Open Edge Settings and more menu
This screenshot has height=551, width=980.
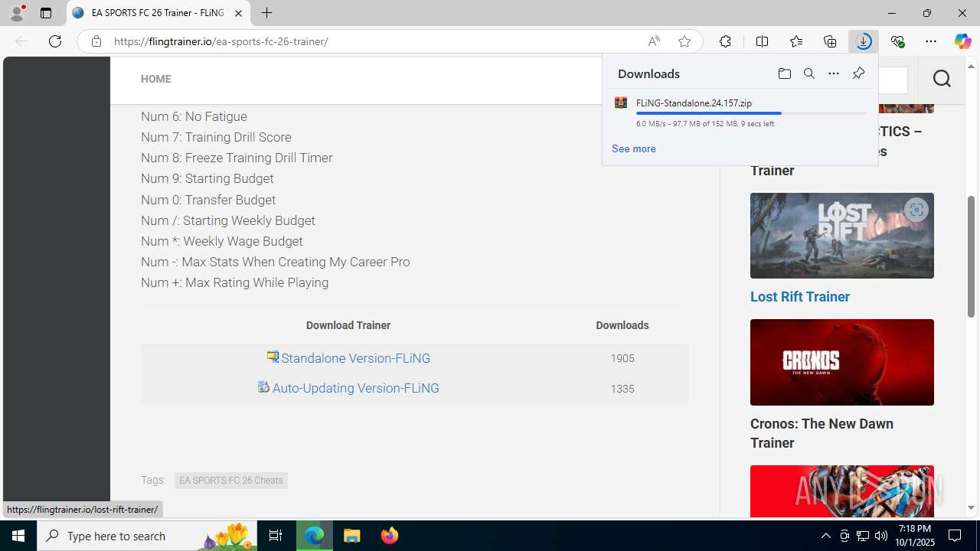click(x=931, y=41)
